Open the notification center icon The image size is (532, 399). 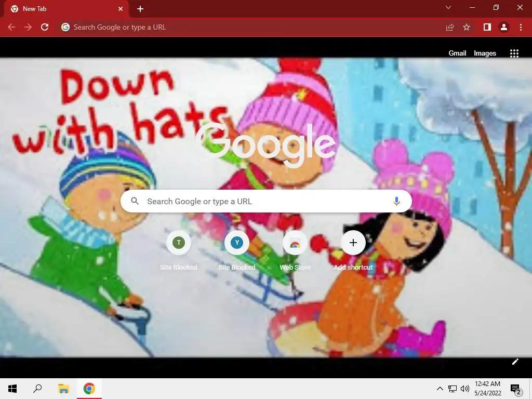pos(516,389)
